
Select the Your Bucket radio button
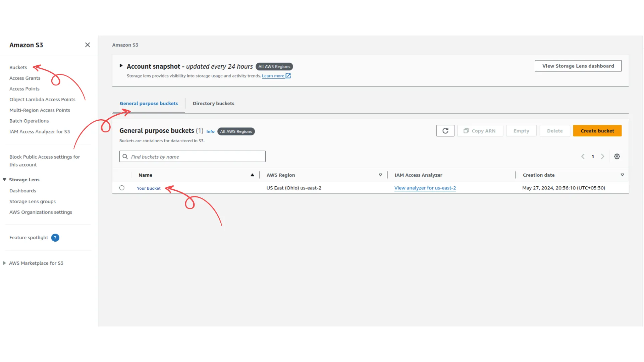click(x=122, y=188)
